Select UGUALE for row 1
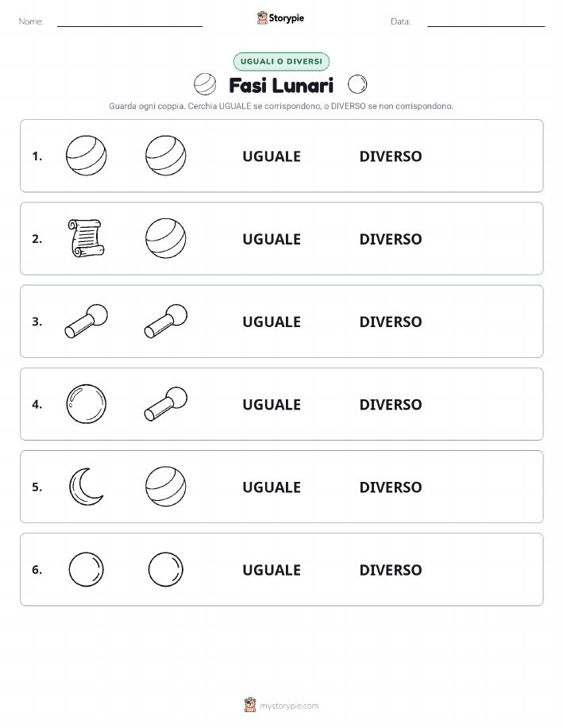563x728 pixels. click(272, 156)
